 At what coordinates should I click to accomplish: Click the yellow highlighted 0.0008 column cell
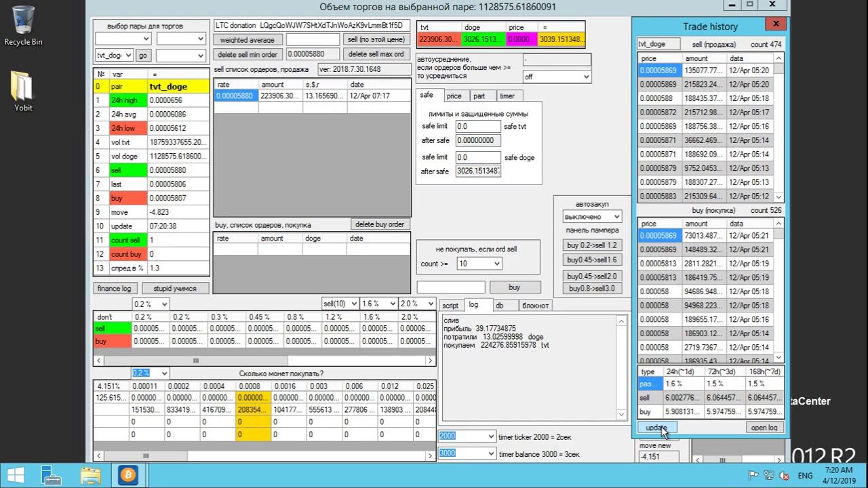(x=253, y=399)
